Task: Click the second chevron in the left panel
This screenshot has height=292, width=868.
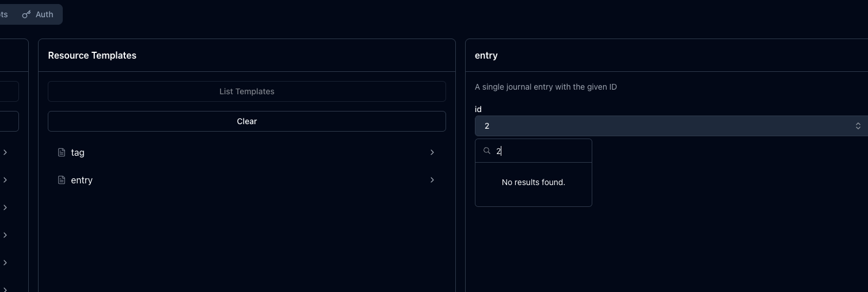Action: [5, 180]
